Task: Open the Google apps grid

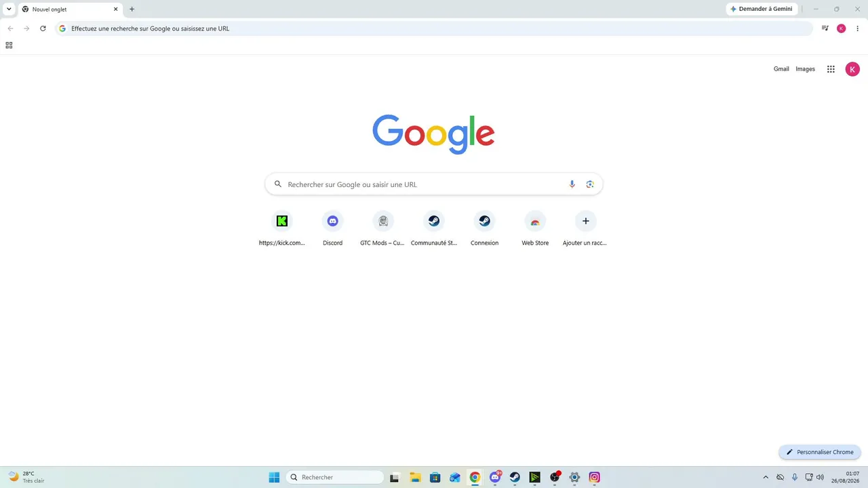Action: pos(831,69)
